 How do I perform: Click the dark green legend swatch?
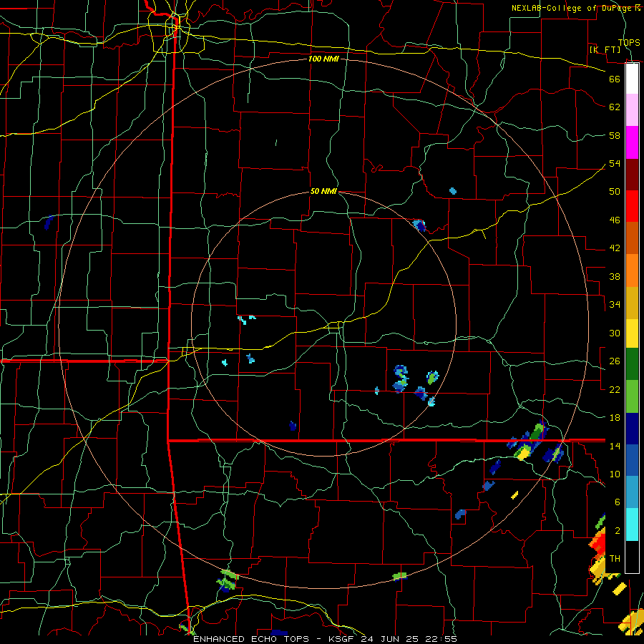click(632, 364)
